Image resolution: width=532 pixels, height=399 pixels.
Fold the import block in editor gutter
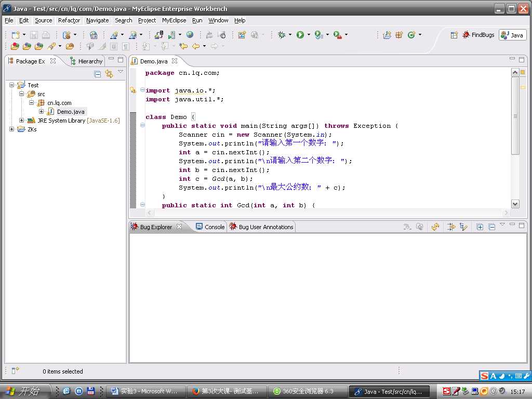pyautogui.click(x=143, y=90)
